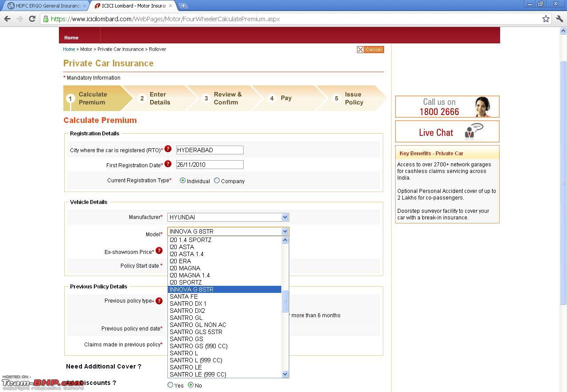Screen dimensions: 567x392
Task: Follow the Home breadcrumb link
Action: coord(69,49)
